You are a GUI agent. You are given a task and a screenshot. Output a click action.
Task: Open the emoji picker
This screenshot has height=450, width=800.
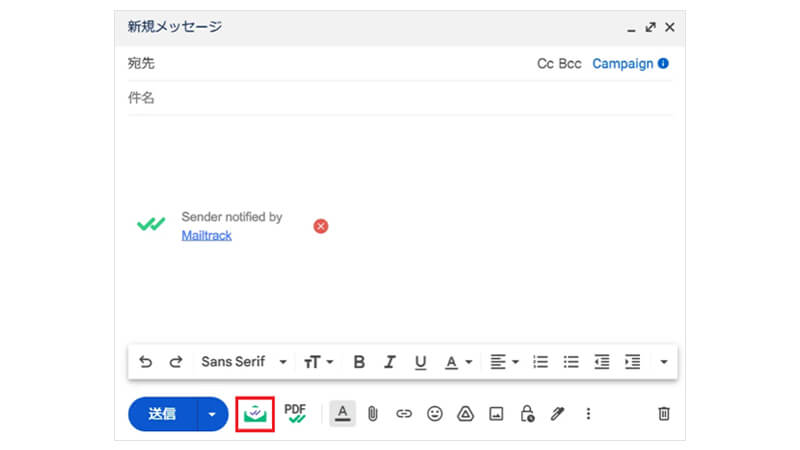pos(435,414)
